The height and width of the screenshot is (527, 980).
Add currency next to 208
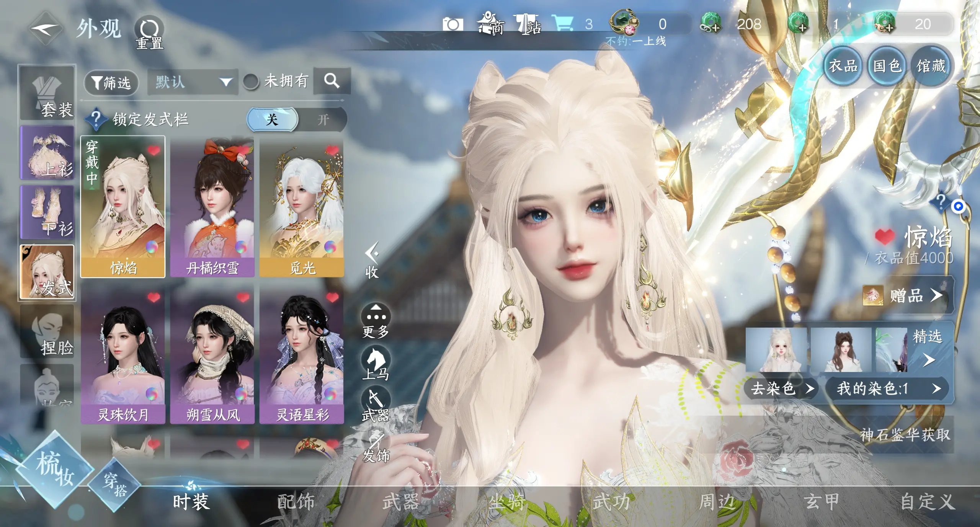pyautogui.click(x=711, y=23)
